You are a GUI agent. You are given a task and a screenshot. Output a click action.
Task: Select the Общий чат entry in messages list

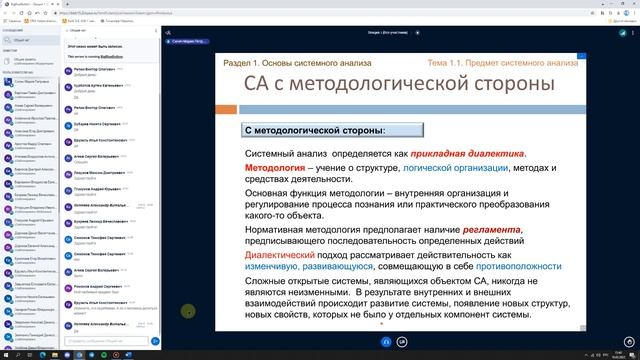[31, 40]
